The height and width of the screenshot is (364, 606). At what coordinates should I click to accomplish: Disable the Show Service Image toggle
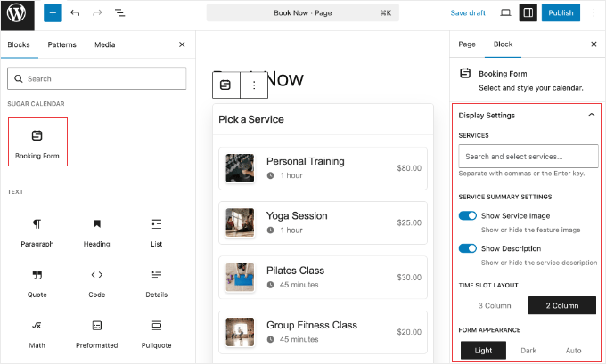click(x=467, y=215)
